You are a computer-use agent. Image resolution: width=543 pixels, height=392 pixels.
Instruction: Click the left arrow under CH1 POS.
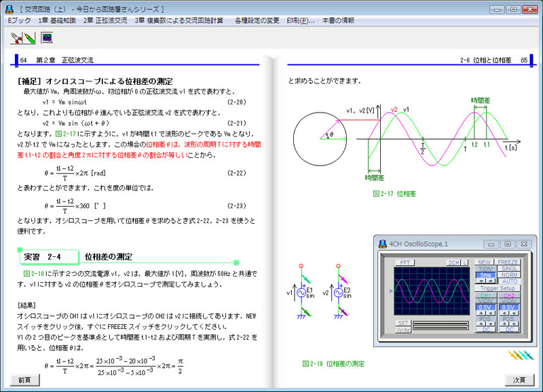(481, 324)
